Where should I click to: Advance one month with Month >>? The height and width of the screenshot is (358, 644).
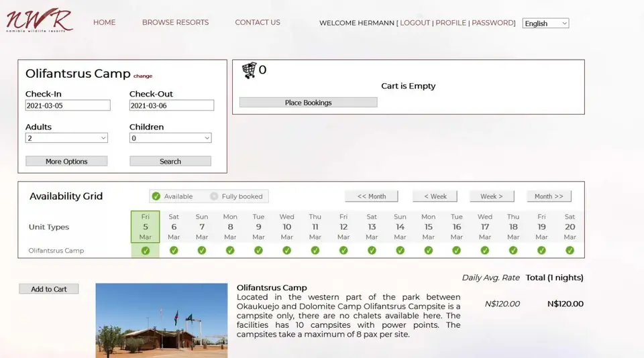click(x=549, y=196)
